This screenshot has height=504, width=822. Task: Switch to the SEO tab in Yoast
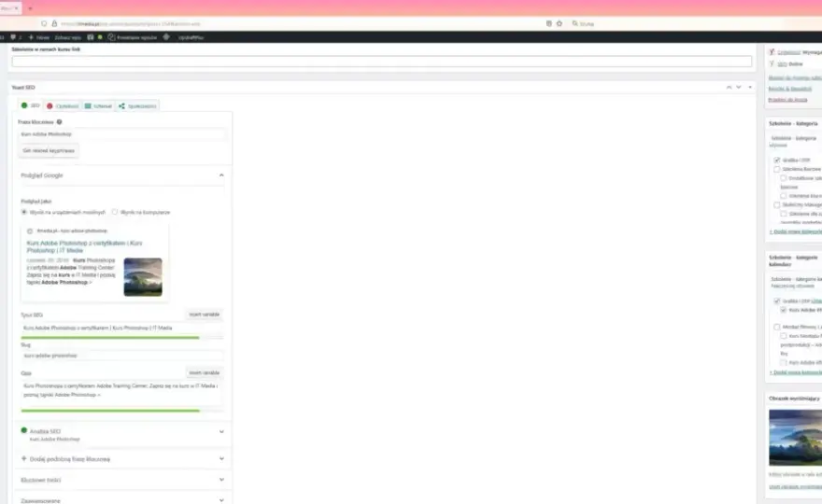[31, 105]
